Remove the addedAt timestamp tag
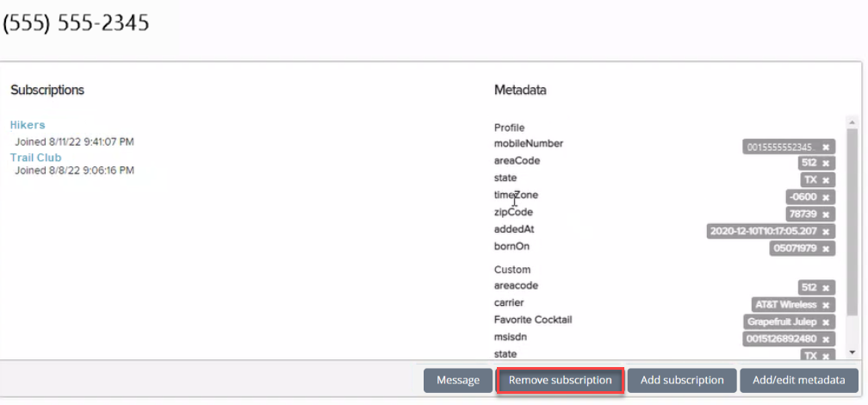 827,231
